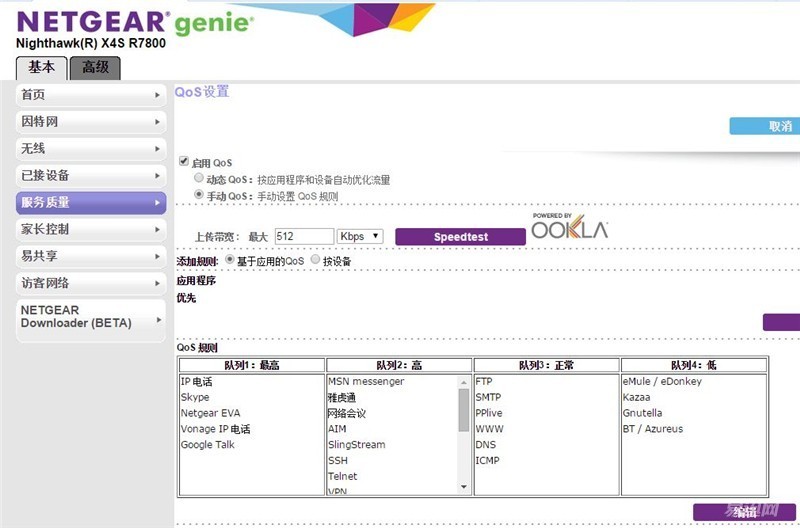Screen dimensions: 800x528
Task: Select AIM in queue 2
Action: point(337,429)
